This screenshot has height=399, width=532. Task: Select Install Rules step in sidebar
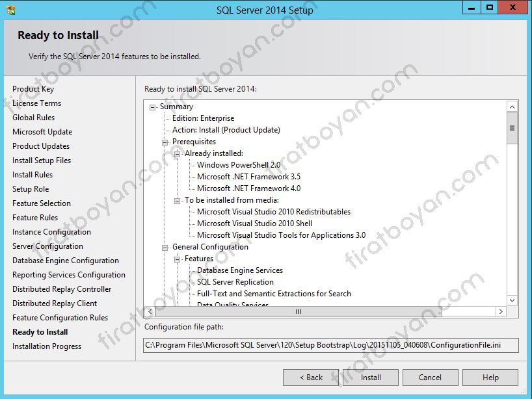[33, 175]
